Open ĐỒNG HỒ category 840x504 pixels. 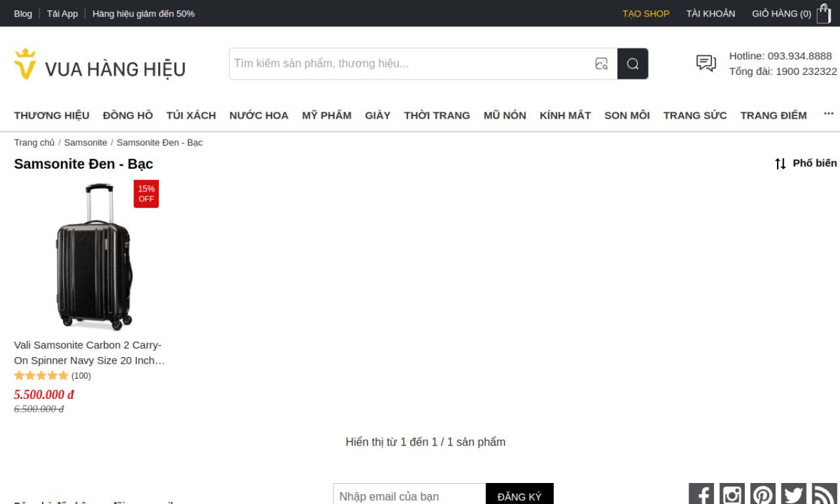(x=128, y=115)
